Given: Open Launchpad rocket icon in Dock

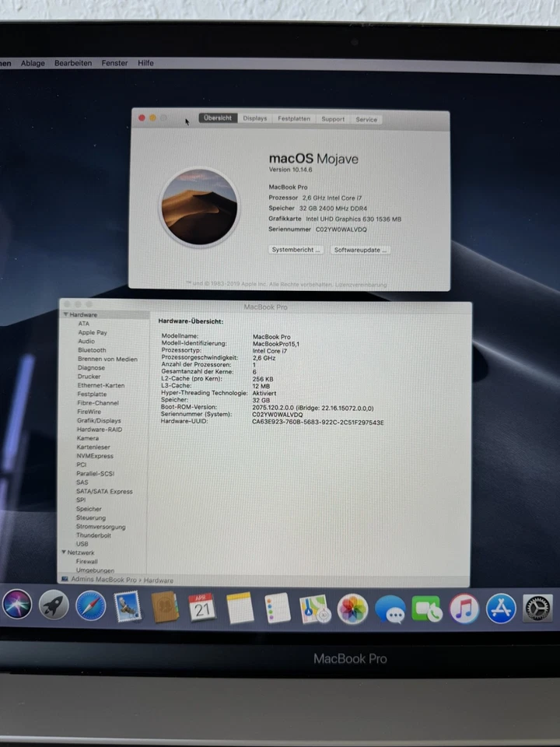Looking at the screenshot, I should (54, 605).
